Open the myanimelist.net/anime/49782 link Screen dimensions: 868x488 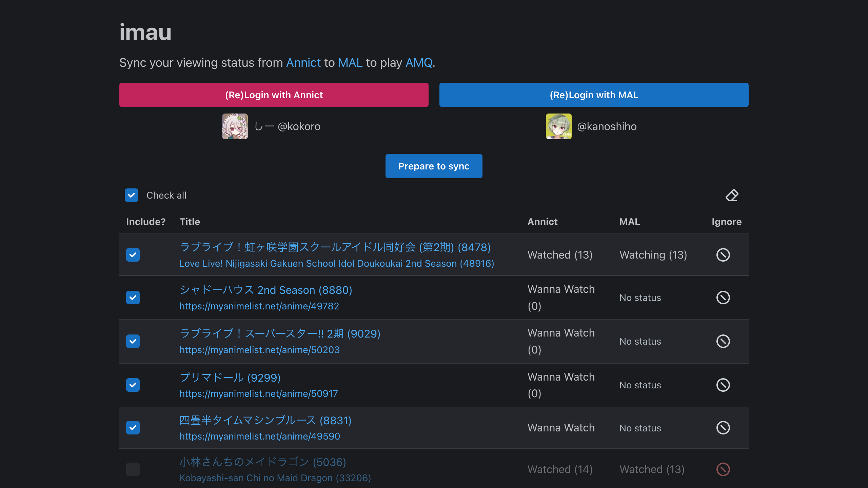click(x=259, y=306)
